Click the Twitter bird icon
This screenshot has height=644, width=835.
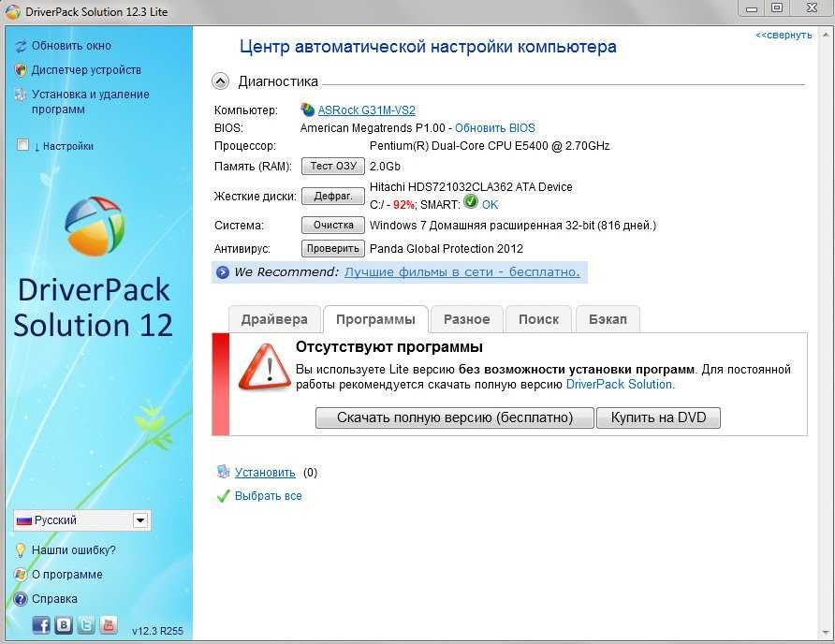(86, 625)
